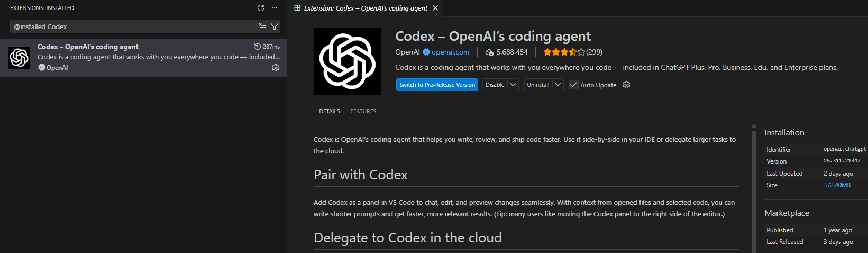Select the Extension: Codex editor tab
This screenshot has height=253, width=868.
pos(366,8)
